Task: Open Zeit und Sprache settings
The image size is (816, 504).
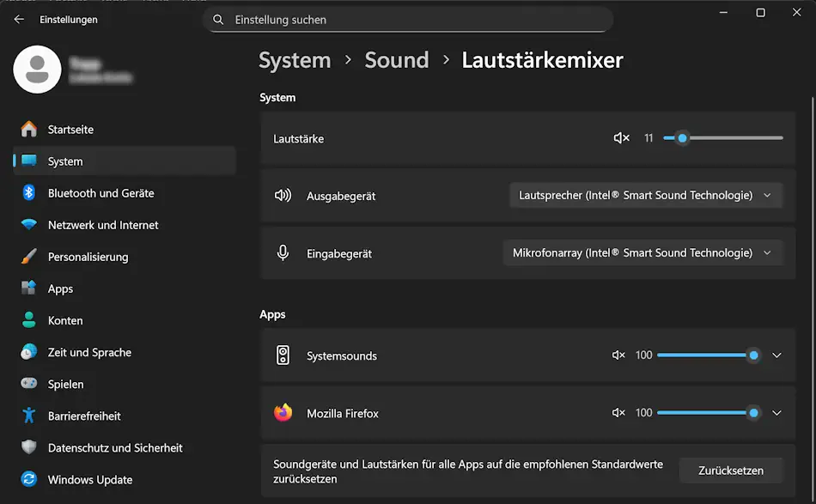Action: [90, 352]
